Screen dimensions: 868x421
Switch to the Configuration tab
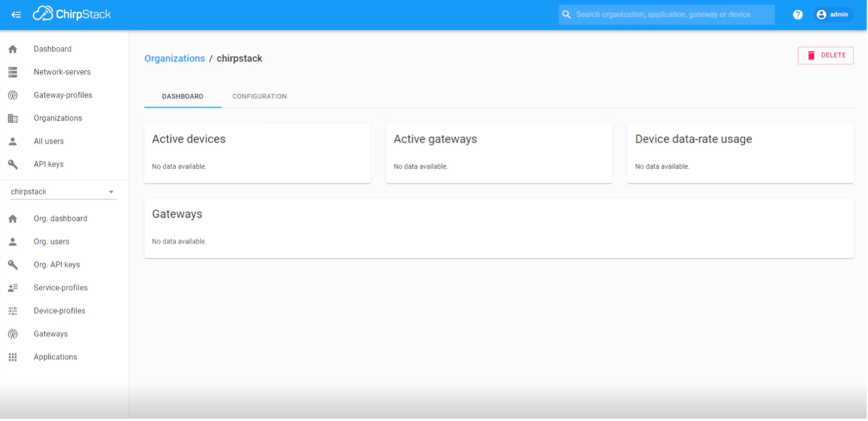click(259, 96)
